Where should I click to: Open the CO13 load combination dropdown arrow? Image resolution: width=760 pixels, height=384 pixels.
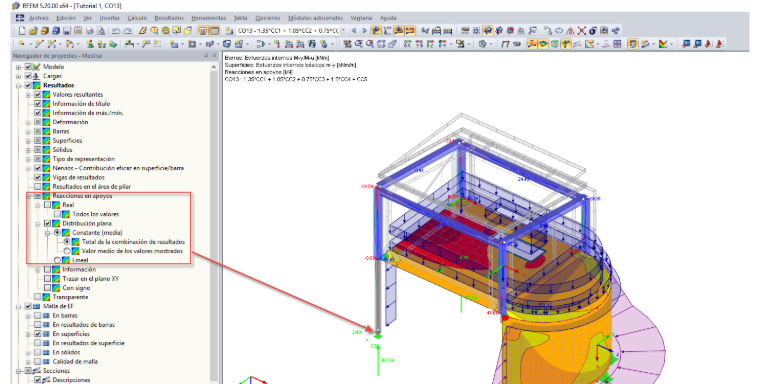[343, 31]
